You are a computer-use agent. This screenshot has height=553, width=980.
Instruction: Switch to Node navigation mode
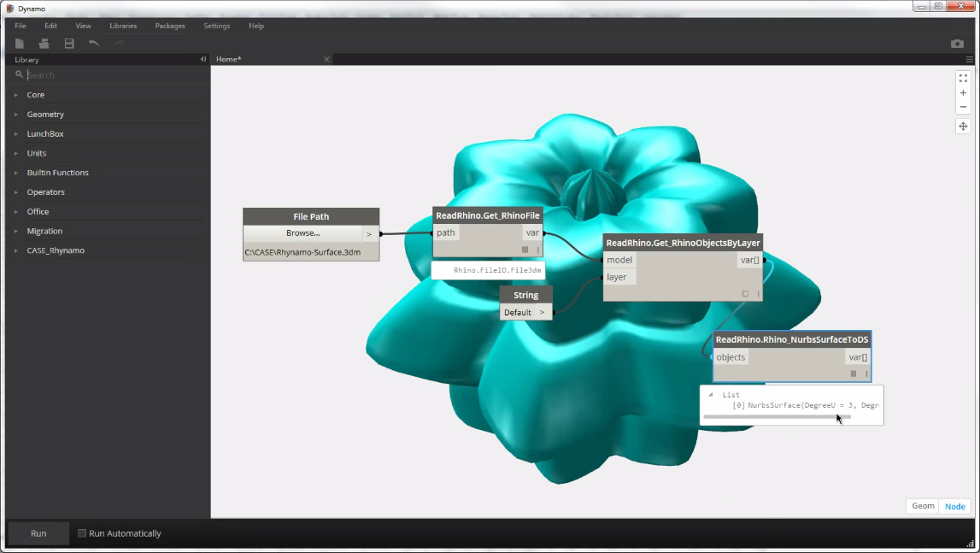click(x=955, y=506)
